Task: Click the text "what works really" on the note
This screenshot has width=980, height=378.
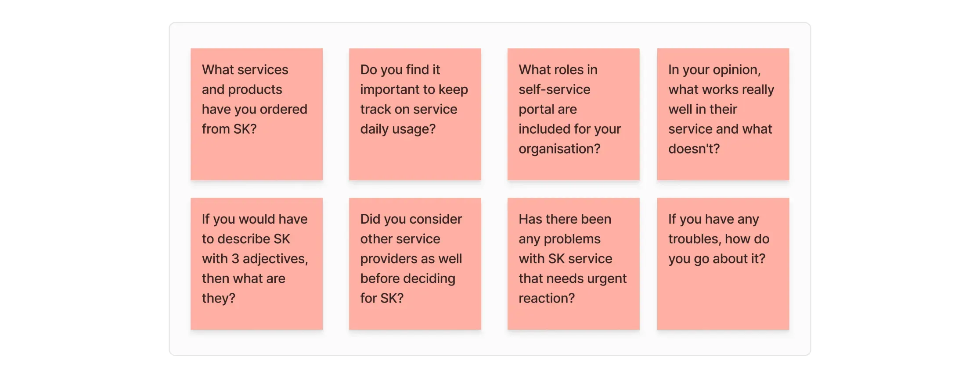Action: (x=721, y=89)
